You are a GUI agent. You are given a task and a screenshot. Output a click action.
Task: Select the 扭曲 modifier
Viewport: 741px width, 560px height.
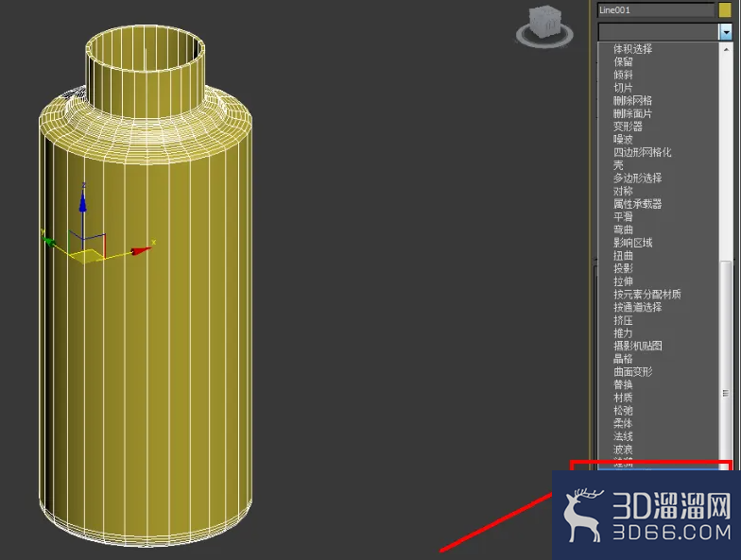point(623,256)
